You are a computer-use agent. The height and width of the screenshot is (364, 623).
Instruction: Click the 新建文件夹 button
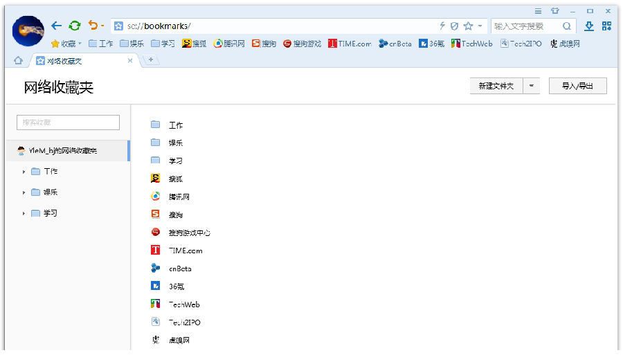[496, 86]
